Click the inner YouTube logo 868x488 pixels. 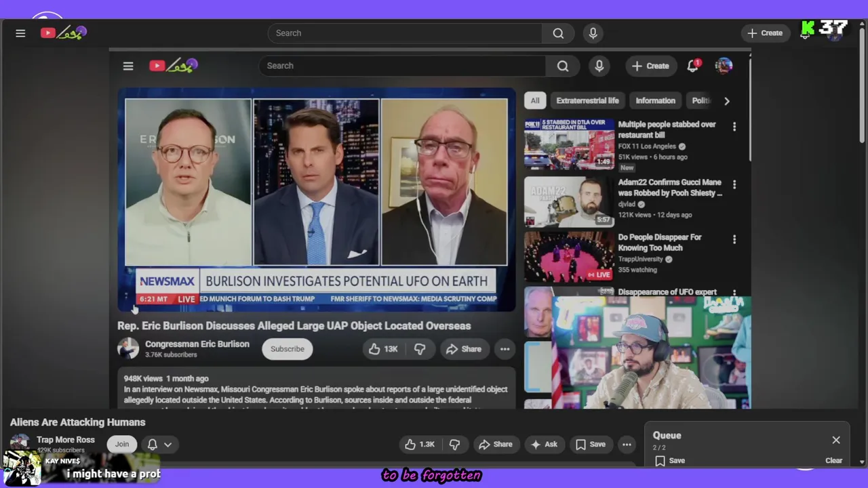click(x=174, y=66)
